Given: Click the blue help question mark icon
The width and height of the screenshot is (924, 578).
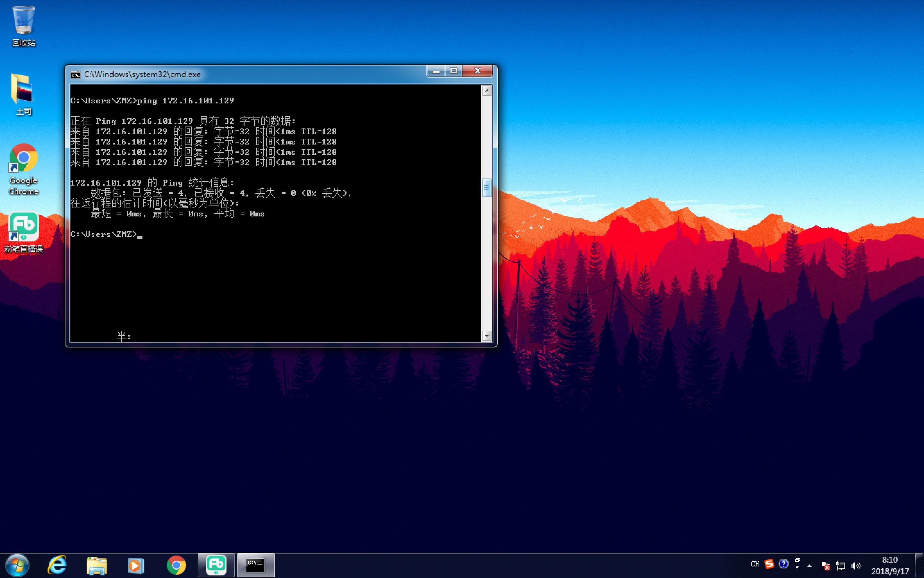Looking at the screenshot, I should [x=783, y=564].
